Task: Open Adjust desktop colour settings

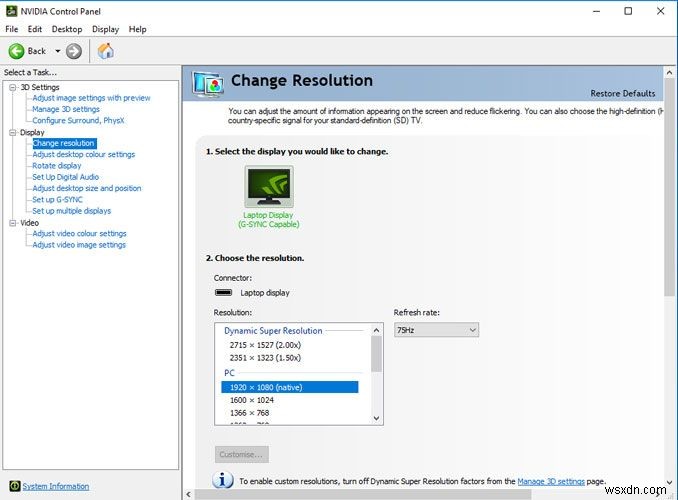Action: point(83,154)
